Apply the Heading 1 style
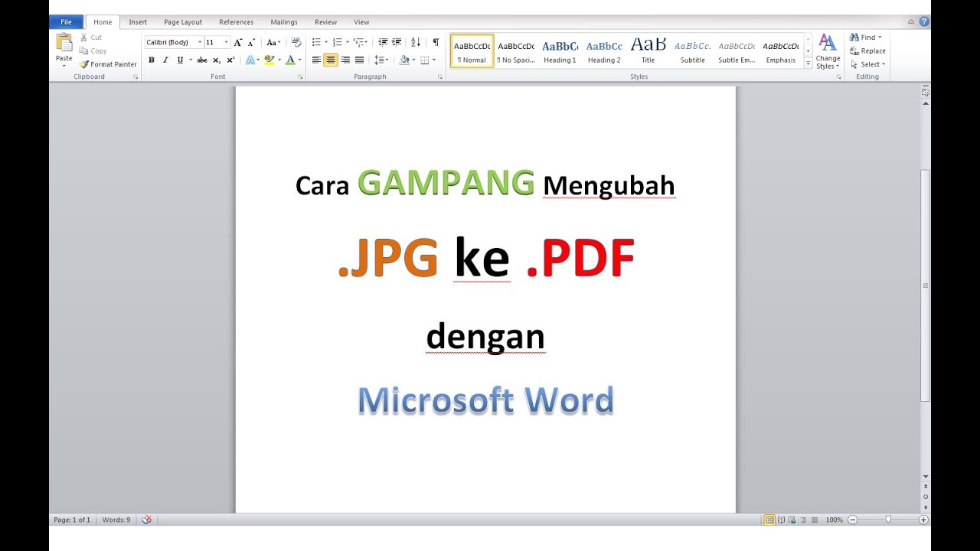 coord(560,51)
